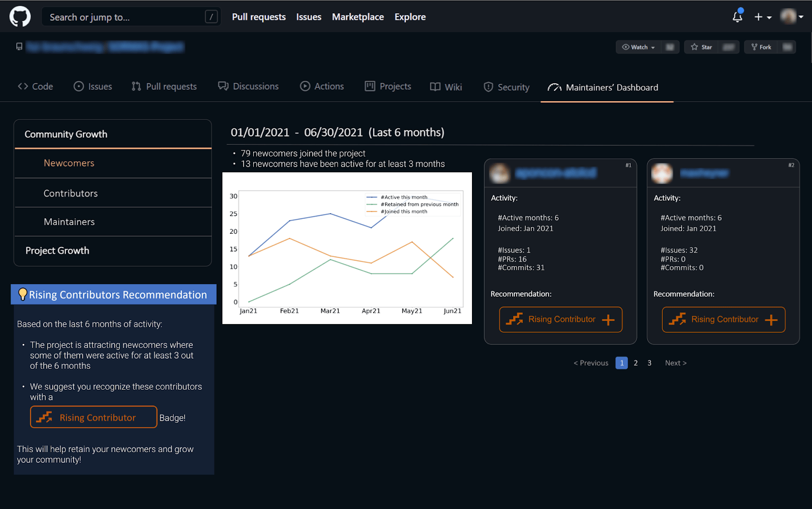This screenshot has height=509, width=812.
Task: Go to page 2 of contributors
Action: 635,363
